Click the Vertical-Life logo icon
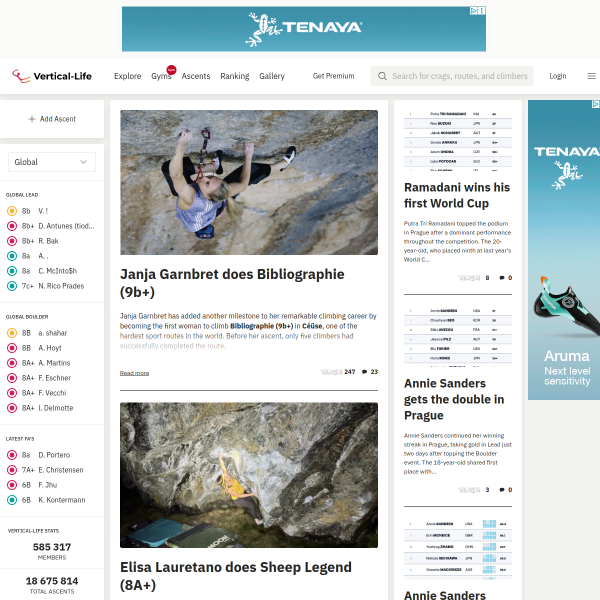Image resolution: width=600 pixels, height=600 pixels. point(21,76)
